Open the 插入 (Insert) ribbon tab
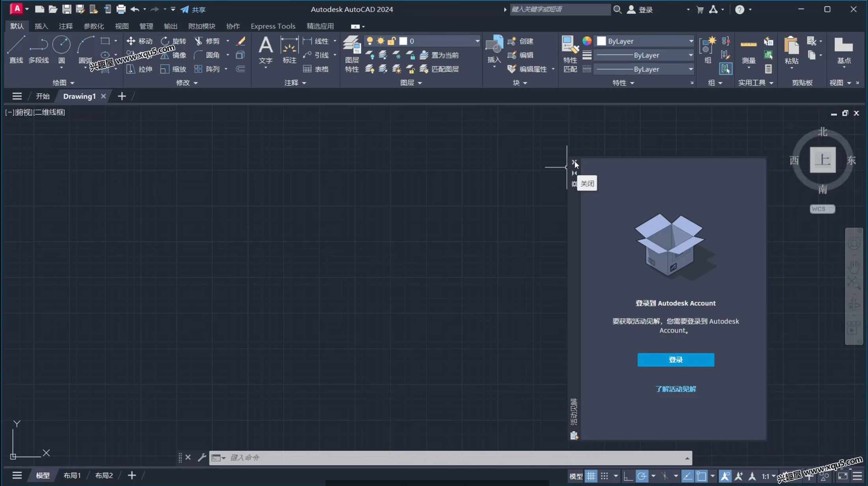868x486 pixels. click(41, 26)
